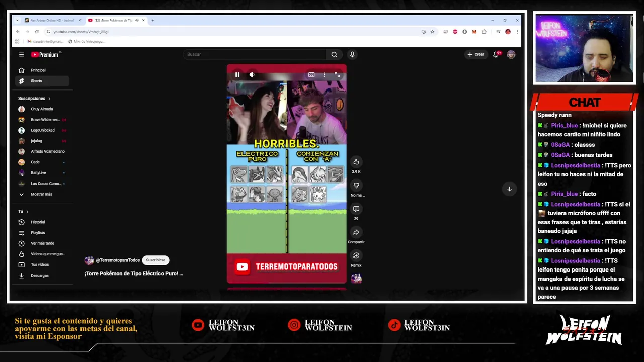Image resolution: width=644 pixels, height=362 pixels.
Task: Open Chrome tab search dropdown
Action: pos(17,21)
